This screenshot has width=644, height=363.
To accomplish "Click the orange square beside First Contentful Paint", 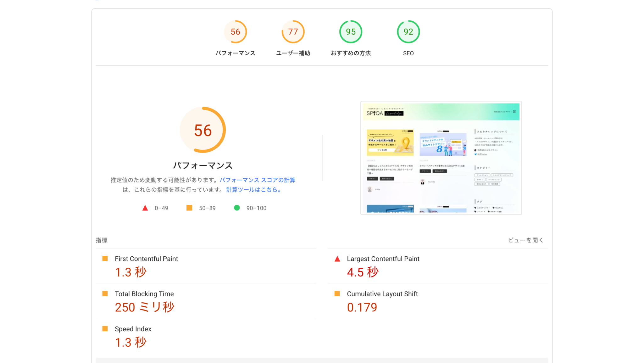I will click(105, 259).
